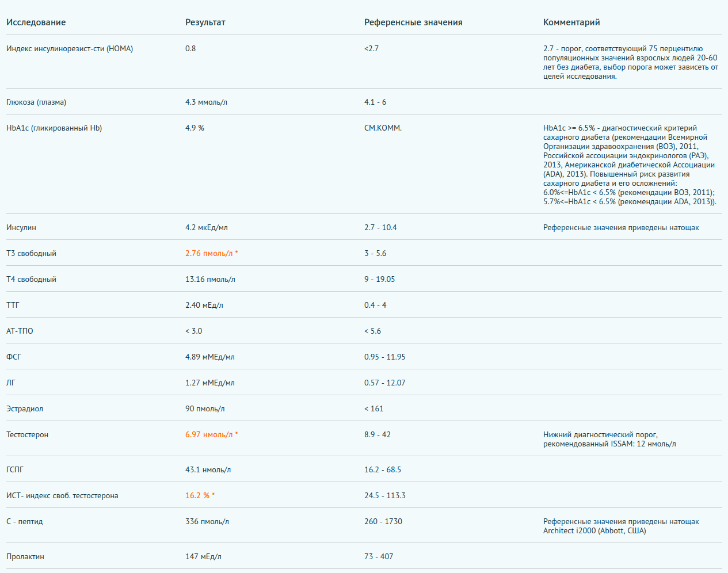Click HbA1c result 4.9 %
The image size is (728, 573).
(x=195, y=128)
